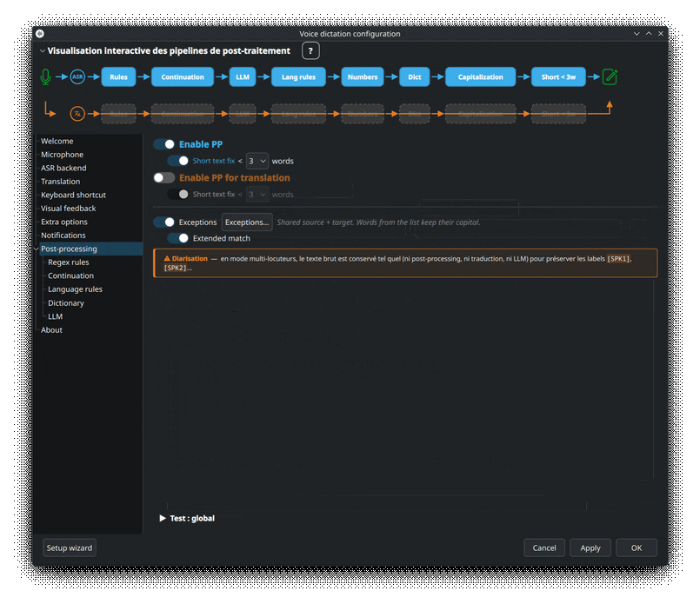Collapse the Post-processing tree node

pos(37,249)
